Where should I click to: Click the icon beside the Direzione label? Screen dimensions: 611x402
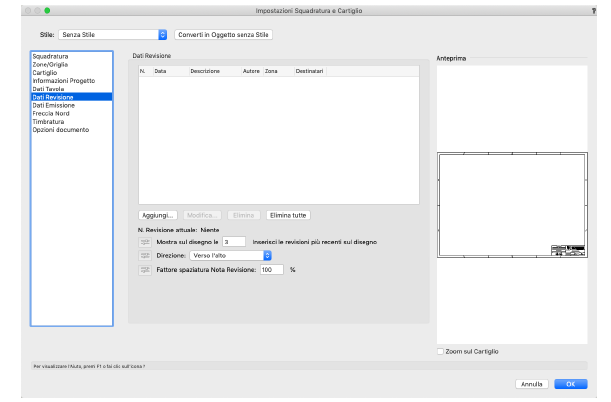(x=145, y=256)
